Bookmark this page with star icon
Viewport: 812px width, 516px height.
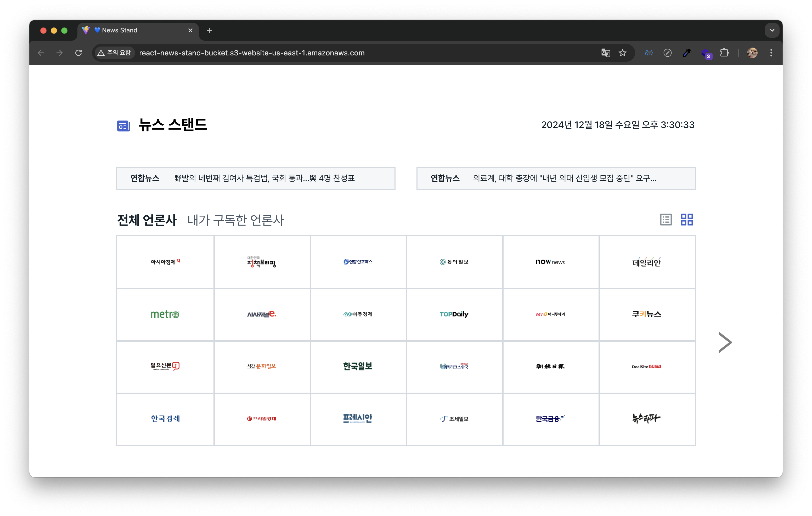point(623,53)
